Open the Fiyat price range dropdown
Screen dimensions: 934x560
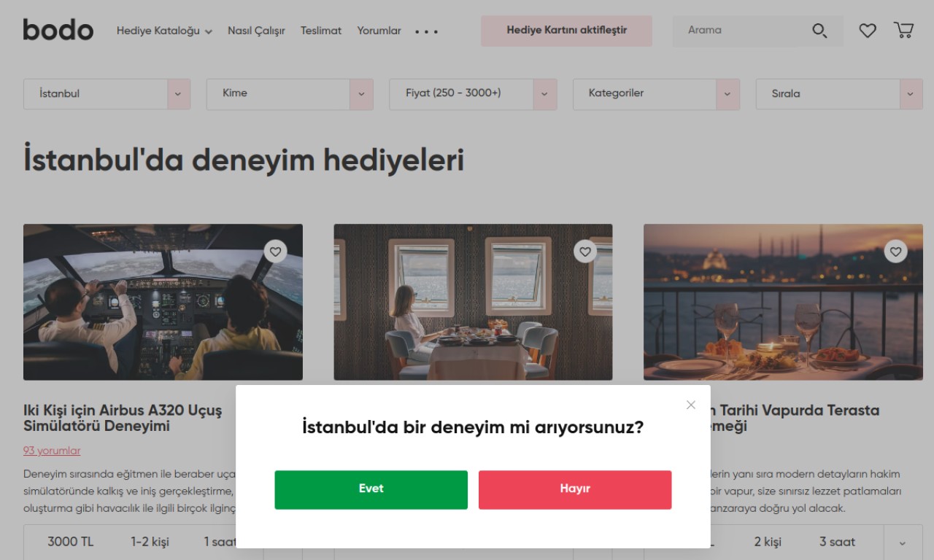click(473, 94)
